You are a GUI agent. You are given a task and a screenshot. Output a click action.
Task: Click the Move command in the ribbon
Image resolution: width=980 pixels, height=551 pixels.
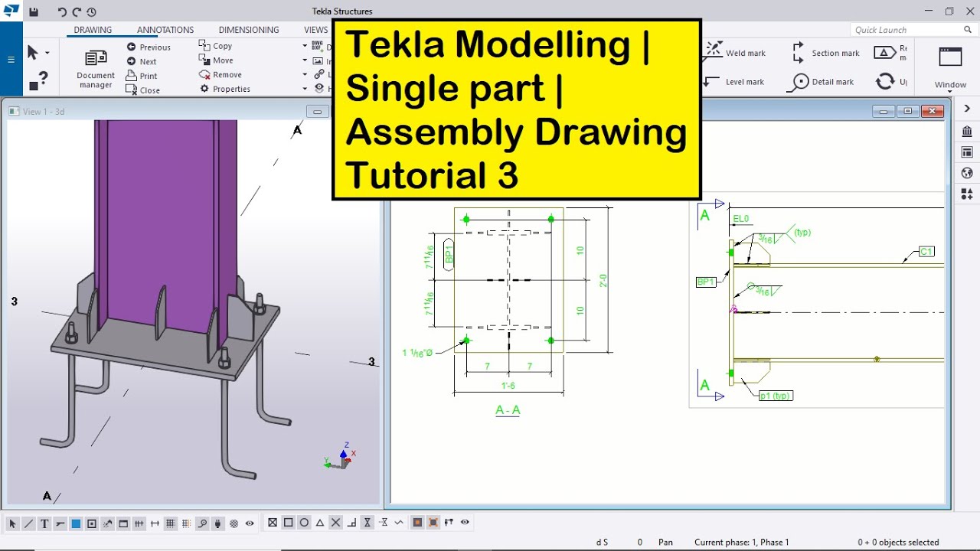click(216, 60)
